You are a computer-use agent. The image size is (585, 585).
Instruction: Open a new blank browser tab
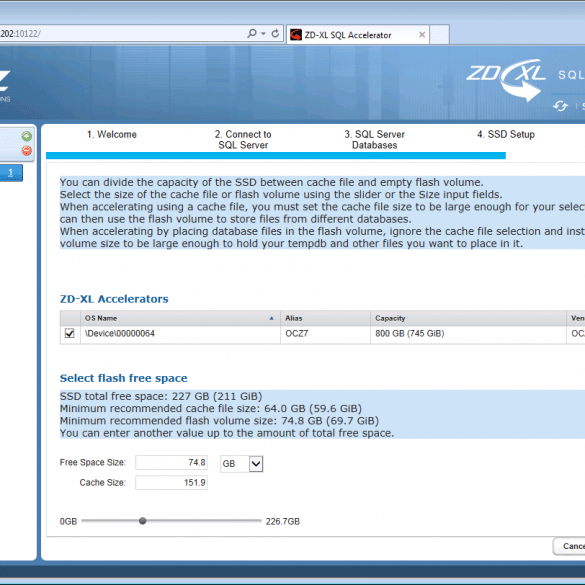439,35
